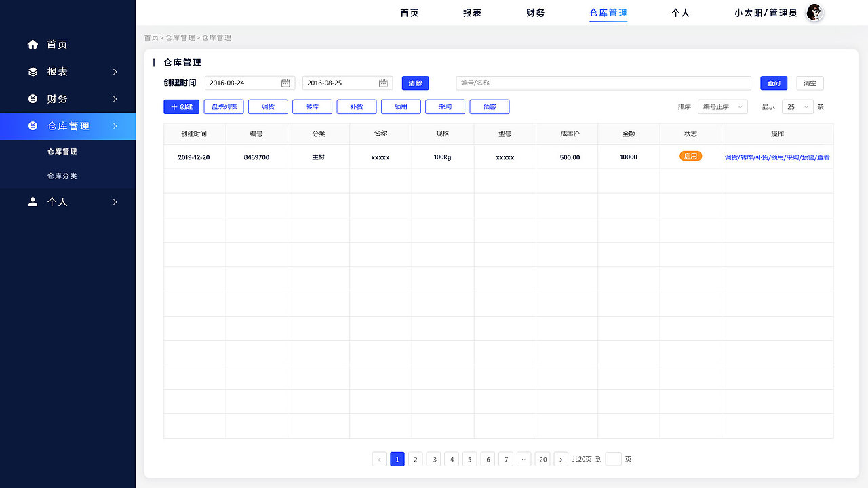The width and height of the screenshot is (868, 488).
Task: Click the pagination ellipsis button
Action: [x=524, y=459]
